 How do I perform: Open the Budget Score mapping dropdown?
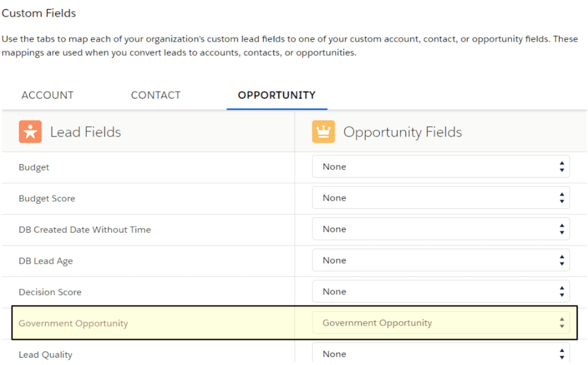tap(441, 198)
